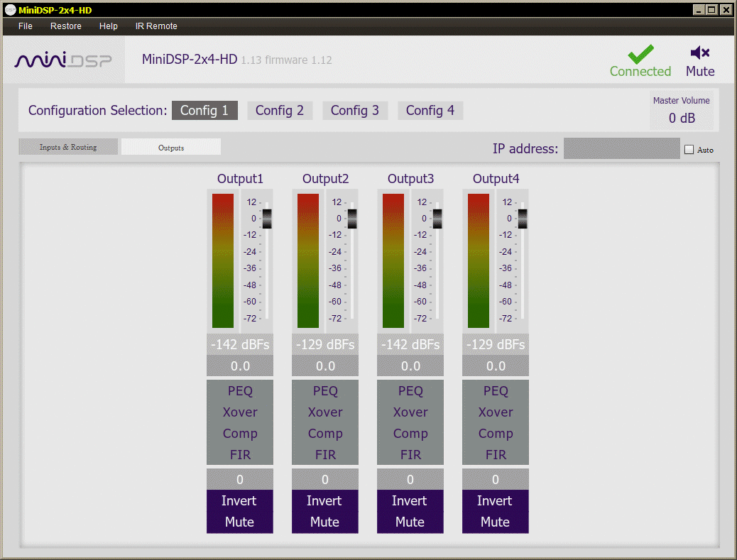The width and height of the screenshot is (737, 560).
Task: Open FIR filter for Output4
Action: pyautogui.click(x=496, y=455)
